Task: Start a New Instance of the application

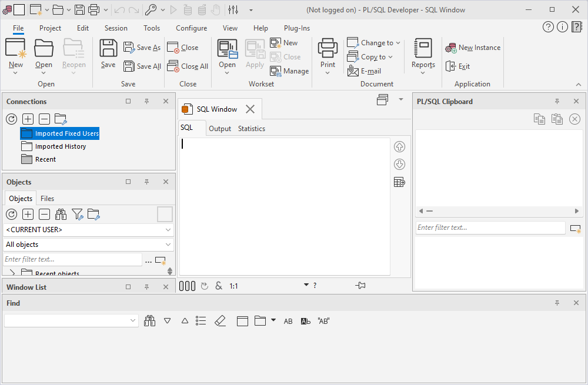Action: (473, 48)
